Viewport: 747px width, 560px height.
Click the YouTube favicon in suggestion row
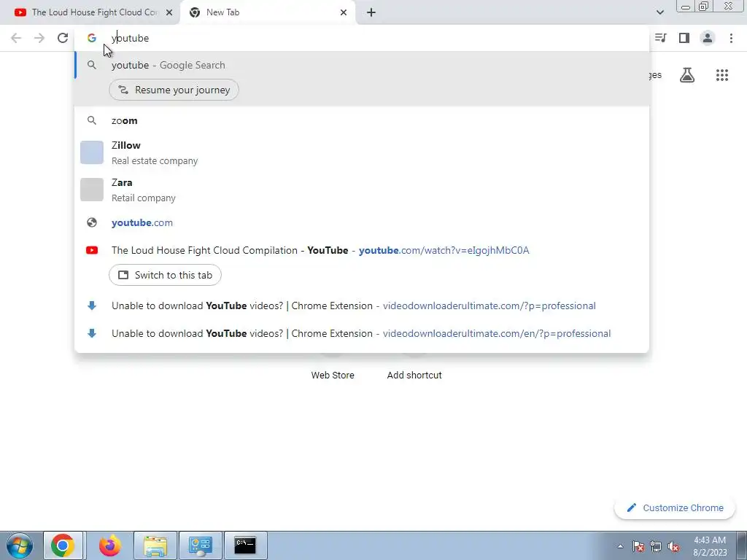click(92, 251)
